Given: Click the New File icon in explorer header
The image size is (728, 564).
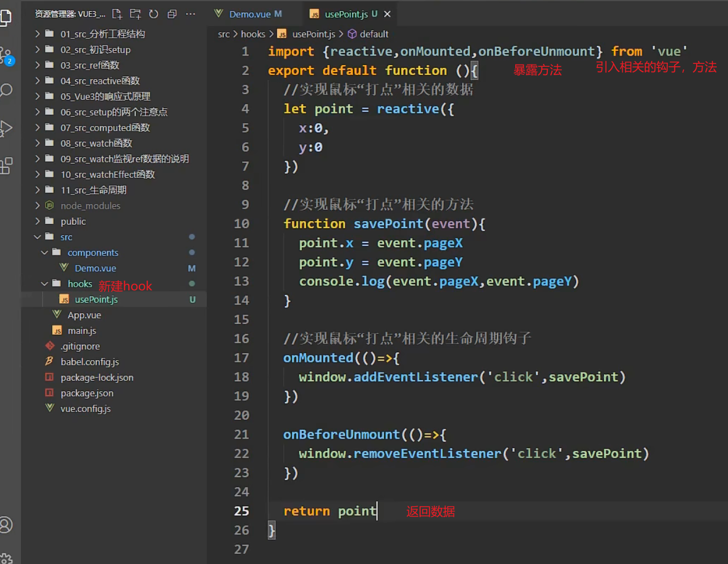Looking at the screenshot, I should pos(117,14).
